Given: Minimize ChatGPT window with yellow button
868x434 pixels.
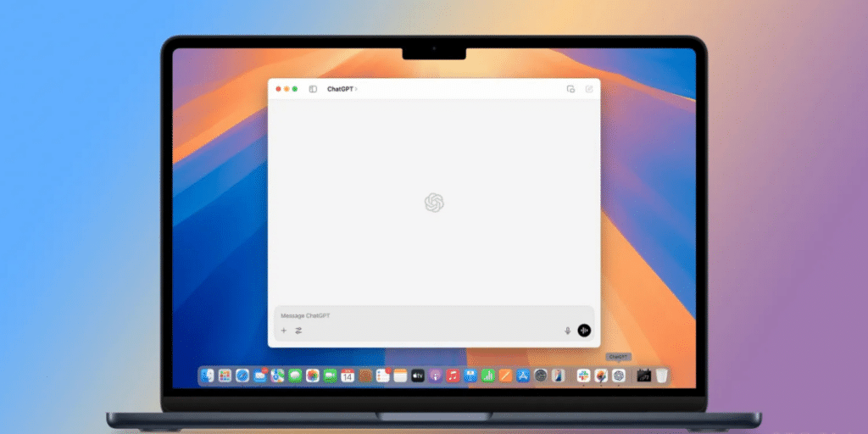Looking at the screenshot, I should click(287, 89).
